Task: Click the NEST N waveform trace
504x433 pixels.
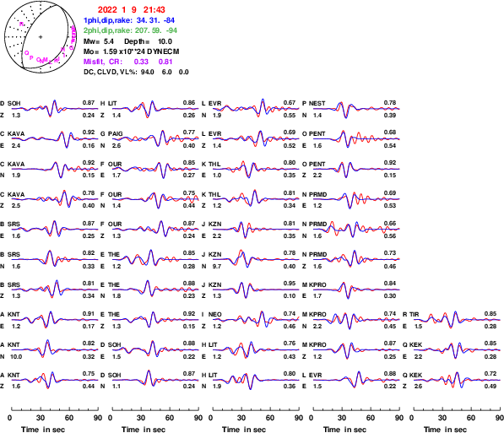Action: 356,109
